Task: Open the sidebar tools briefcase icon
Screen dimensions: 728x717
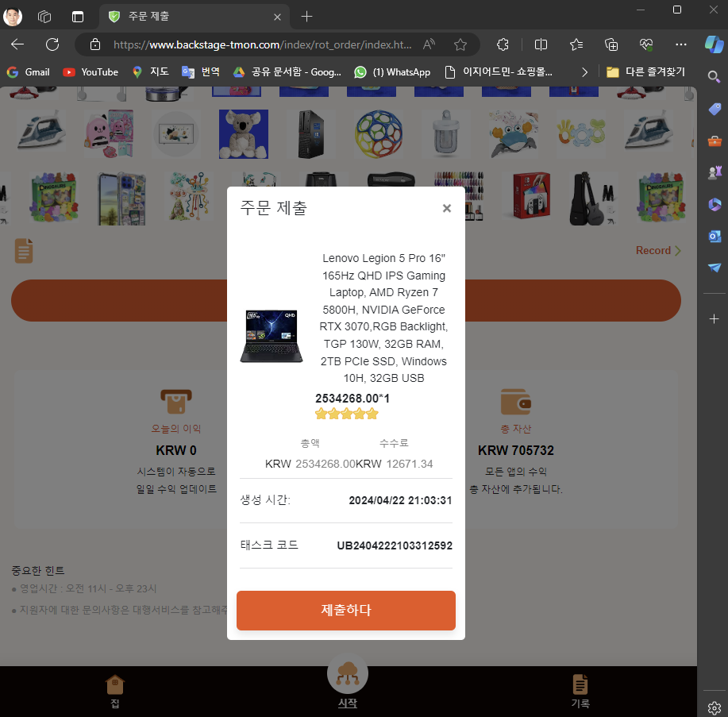Action: 715,141
